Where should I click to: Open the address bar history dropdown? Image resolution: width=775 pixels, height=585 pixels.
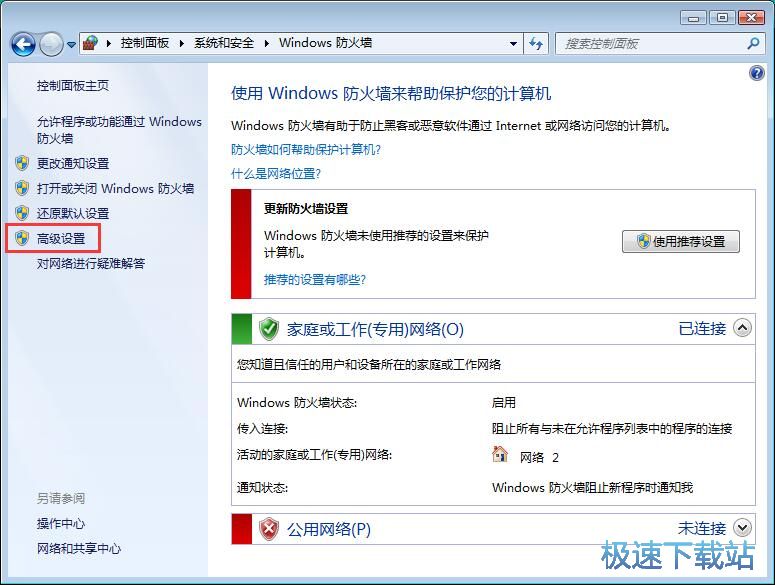(514, 44)
